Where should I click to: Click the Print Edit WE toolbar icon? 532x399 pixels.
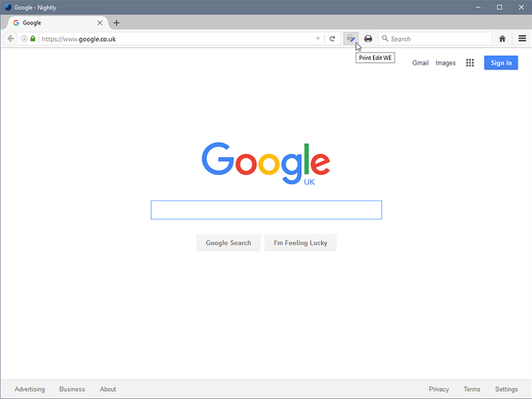click(351, 38)
